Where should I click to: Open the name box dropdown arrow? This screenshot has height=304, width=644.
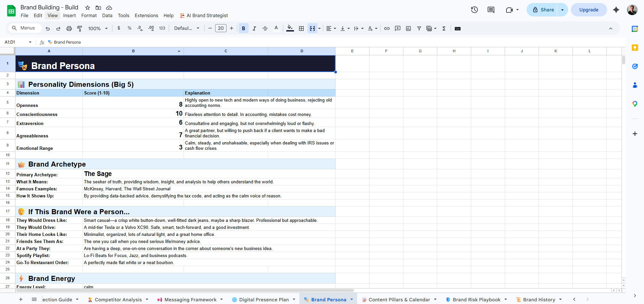[x=30, y=42]
